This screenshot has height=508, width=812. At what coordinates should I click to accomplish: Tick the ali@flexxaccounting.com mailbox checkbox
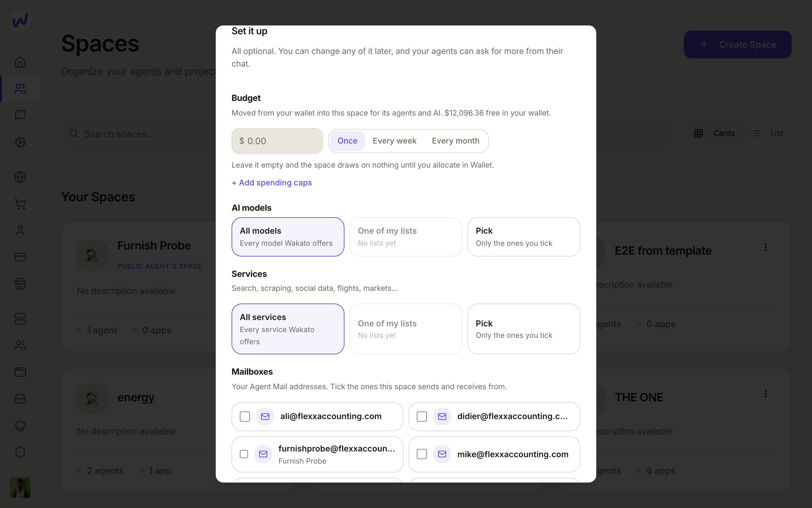tap(245, 417)
